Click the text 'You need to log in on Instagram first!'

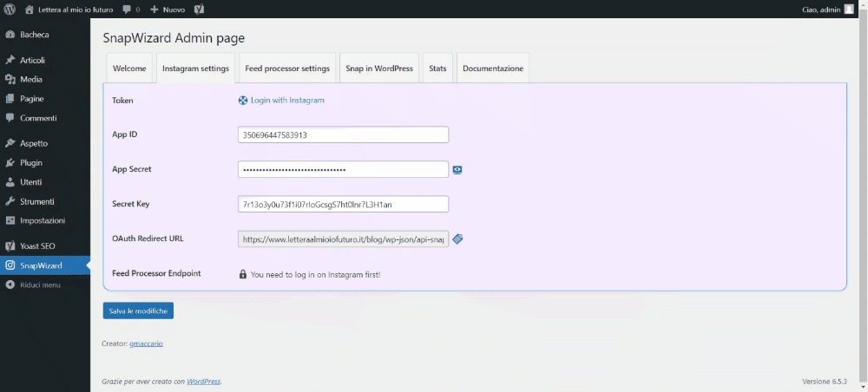(316, 274)
